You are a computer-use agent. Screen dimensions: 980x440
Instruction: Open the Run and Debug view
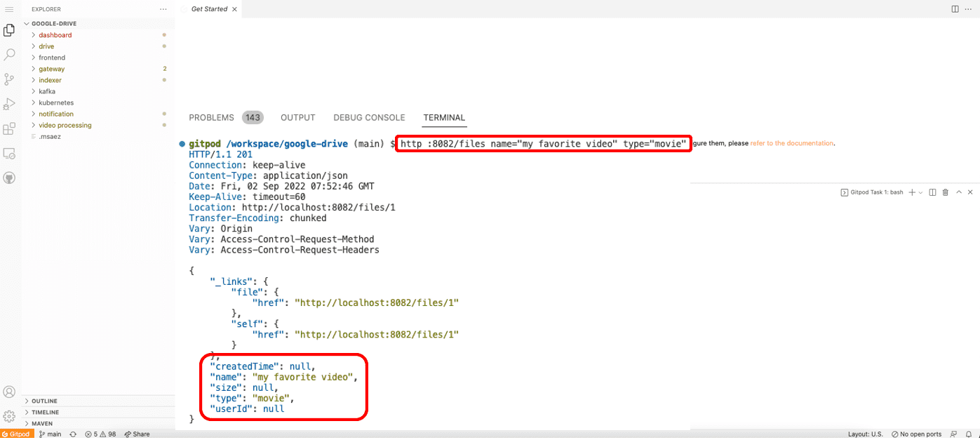coord(9,104)
